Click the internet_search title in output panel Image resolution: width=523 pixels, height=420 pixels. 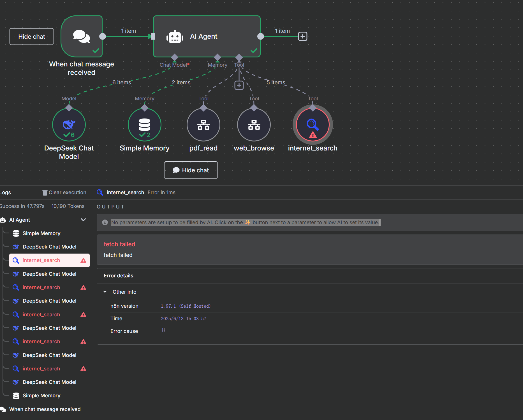pos(125,192)
